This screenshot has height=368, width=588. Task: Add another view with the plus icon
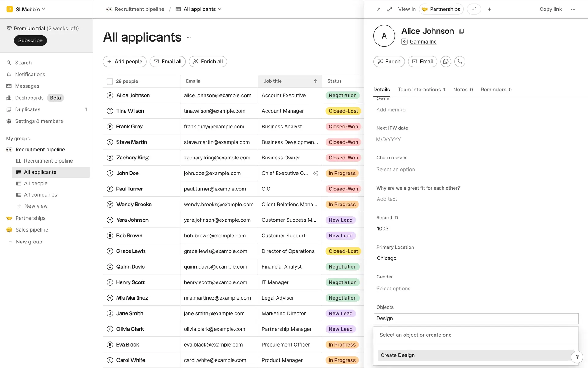pyautogui.click(x=489, y=9)
